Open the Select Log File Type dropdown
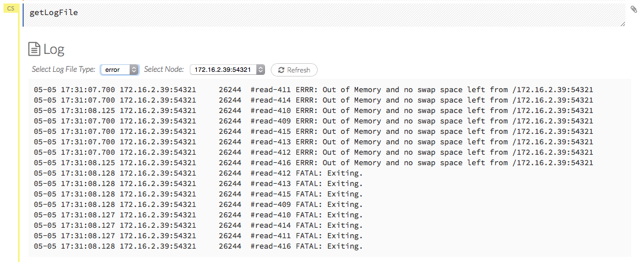 click(x=120, y=70)
